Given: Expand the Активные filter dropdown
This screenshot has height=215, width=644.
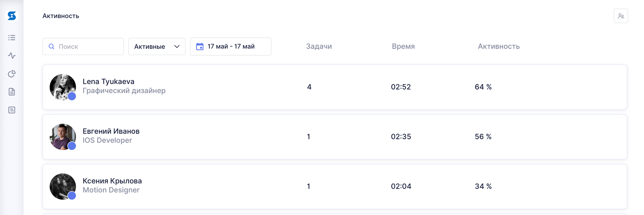Looking at the screenshot, I should (157, 47).
